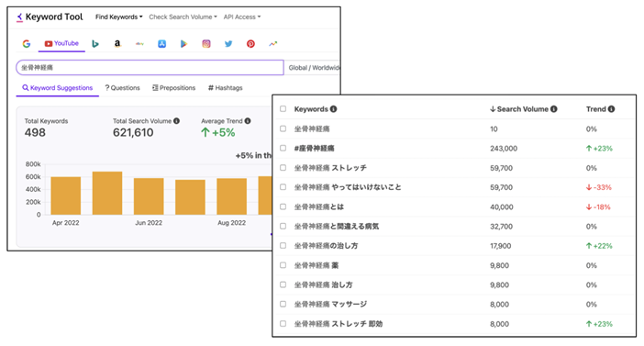The height and width of the screenshot is (346, 644).
Task: Switch to the Questions tab
Action: (x=122, y=87)
